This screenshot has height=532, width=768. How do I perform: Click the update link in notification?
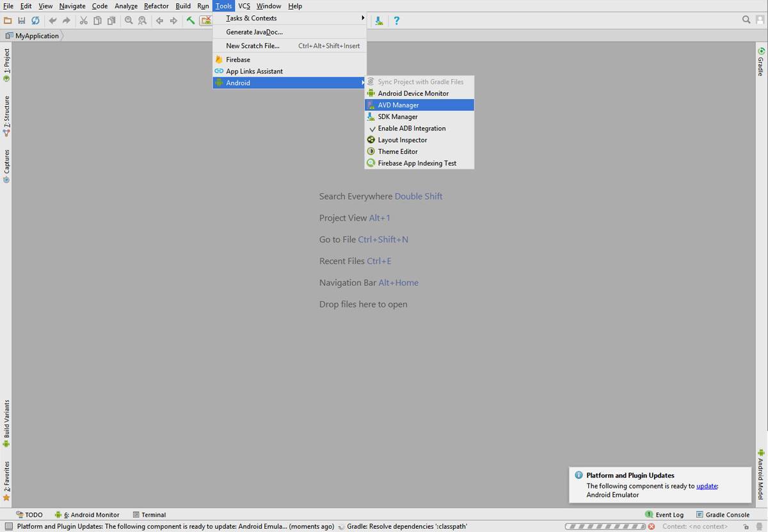tap(707, 486)
